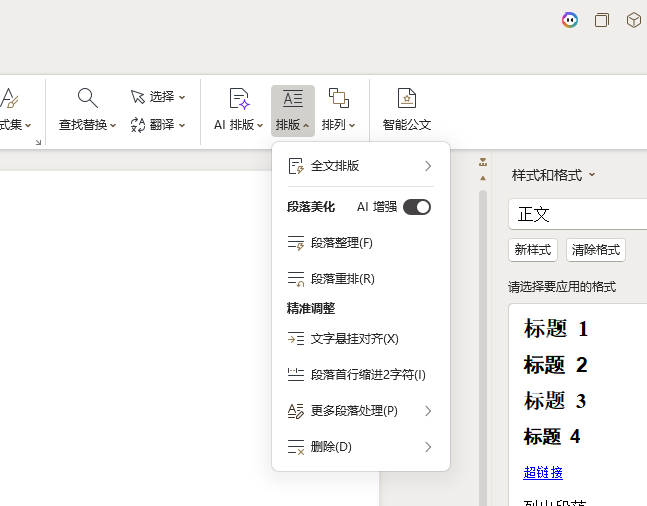Expand the AI 排版 dropdown arrow
Viewport: 647px width, 506px height.
point(260,125)
